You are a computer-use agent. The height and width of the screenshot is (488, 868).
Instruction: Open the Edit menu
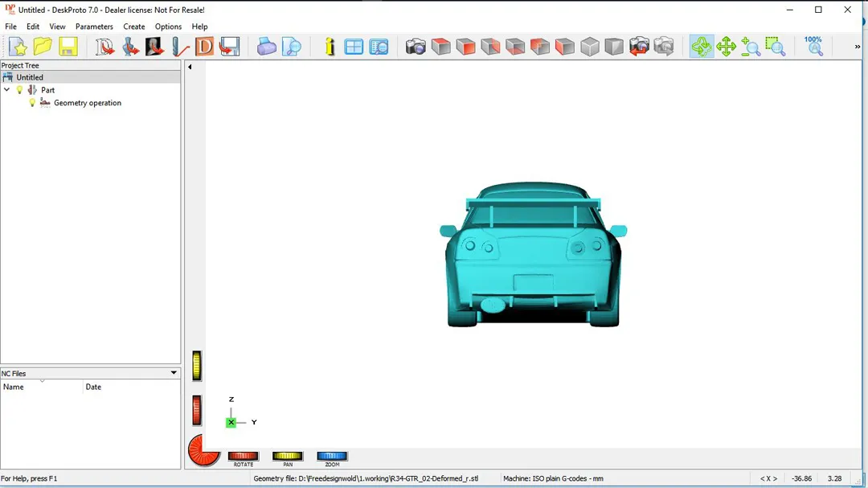click(x=33, y=27)
